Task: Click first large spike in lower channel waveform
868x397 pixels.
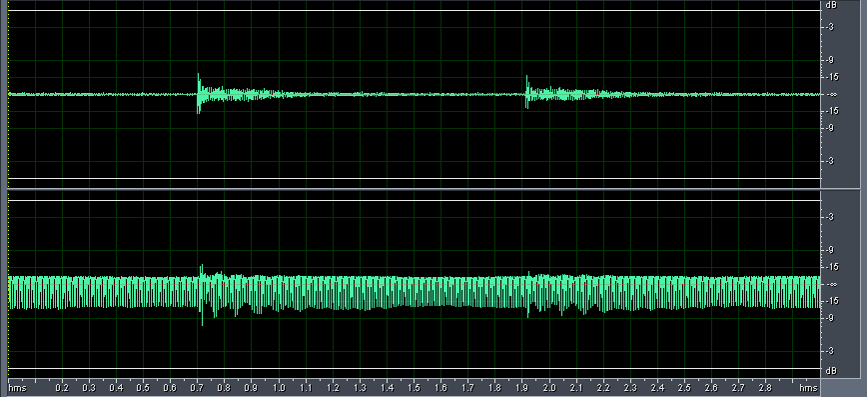Action: click(202, 294)
